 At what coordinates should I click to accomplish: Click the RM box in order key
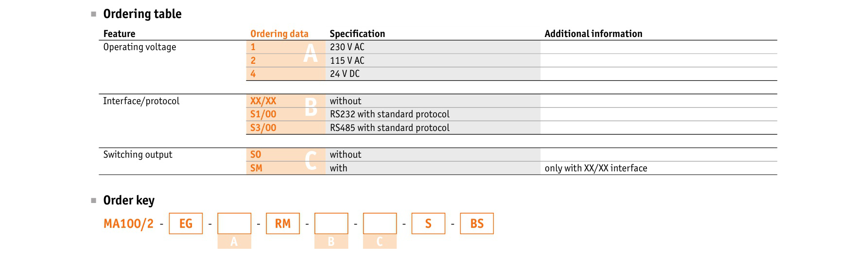[x=283, y=223]
